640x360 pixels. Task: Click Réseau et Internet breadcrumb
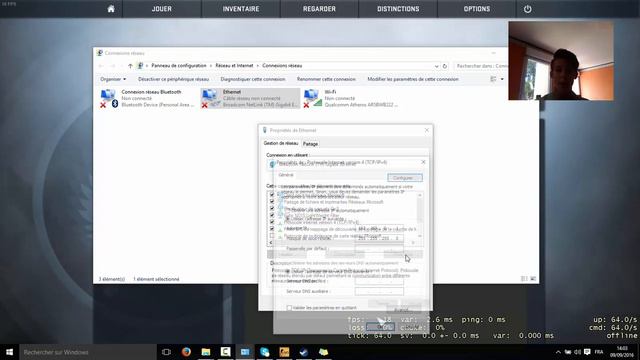coord(234,66)
